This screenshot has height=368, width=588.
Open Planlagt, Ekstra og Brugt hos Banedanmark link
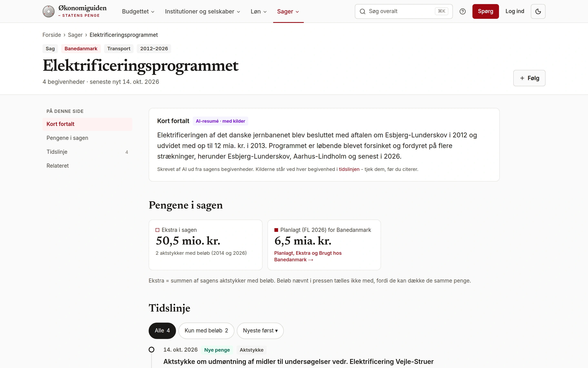(x=308, y=256)
